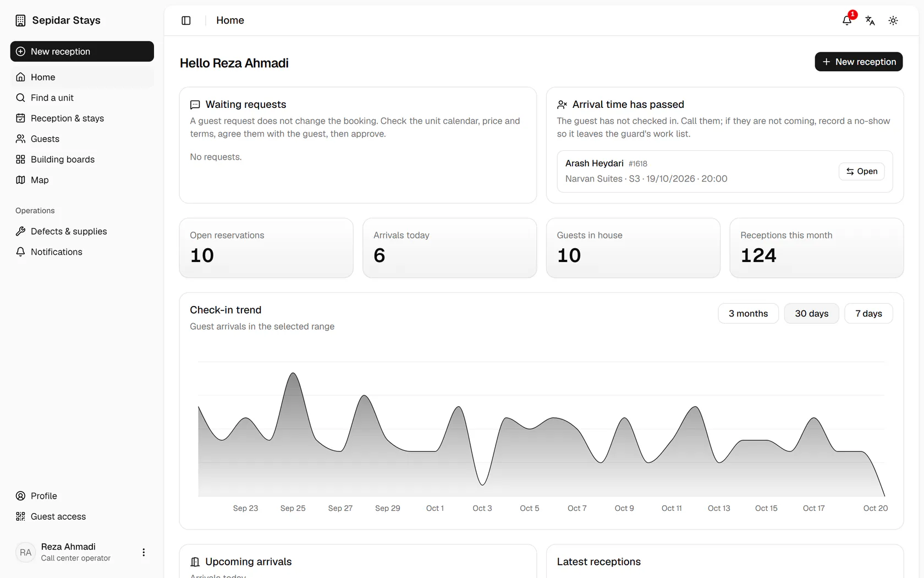The width and height of the screenshot is (924, 578).
Task: Open Building boards
Action: click(x=82, y=159)
